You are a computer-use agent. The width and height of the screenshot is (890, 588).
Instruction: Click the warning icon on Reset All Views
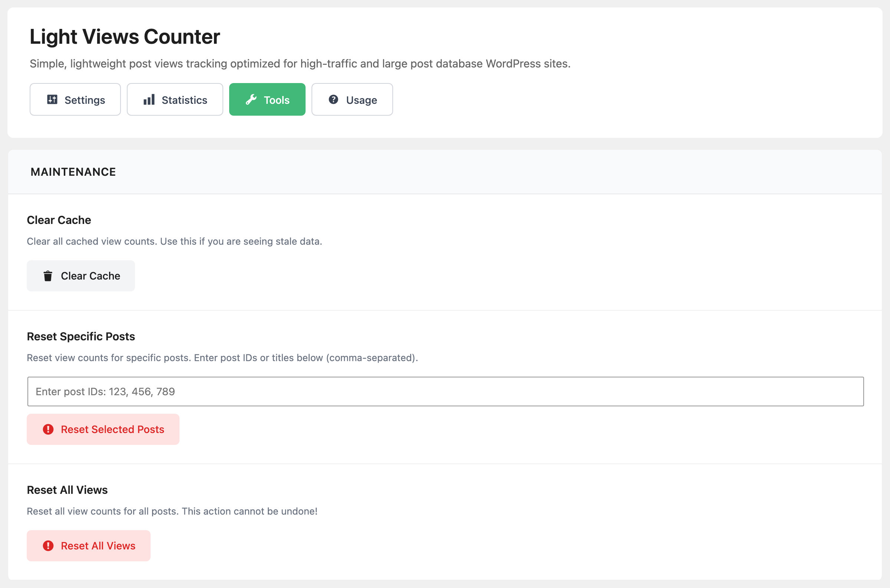(48, 546)
